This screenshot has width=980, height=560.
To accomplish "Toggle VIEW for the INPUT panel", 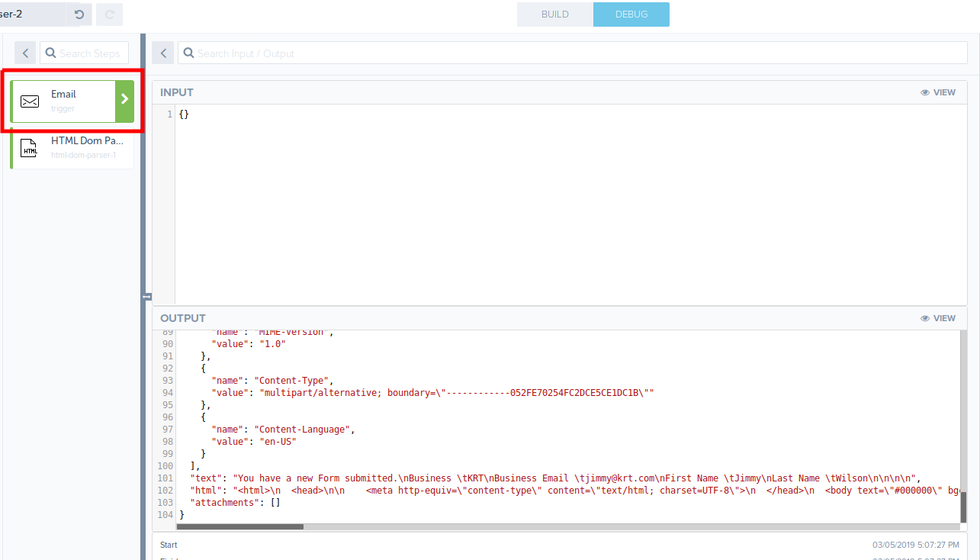I will pyautogui.click(x=944, y=92).
